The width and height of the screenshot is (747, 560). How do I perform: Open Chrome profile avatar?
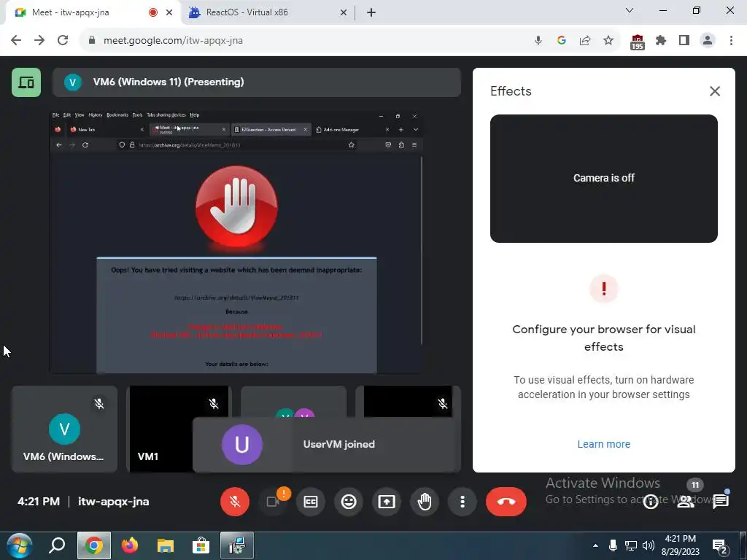click(x=708, y=41)
